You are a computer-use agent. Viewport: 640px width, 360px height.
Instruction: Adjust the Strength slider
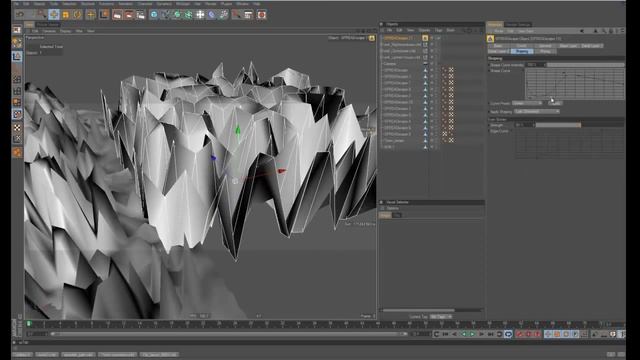[x=580, y=125]
